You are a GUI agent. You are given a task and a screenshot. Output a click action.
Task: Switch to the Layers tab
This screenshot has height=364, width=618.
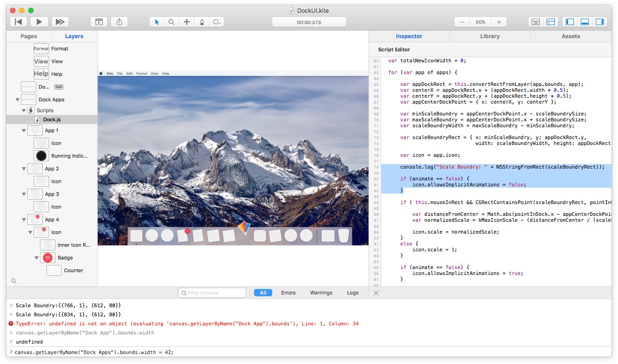pyautogui.click(x=74, y=36)
